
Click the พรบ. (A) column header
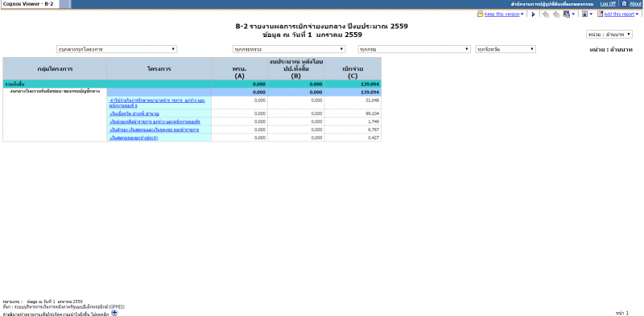(239, 68)
